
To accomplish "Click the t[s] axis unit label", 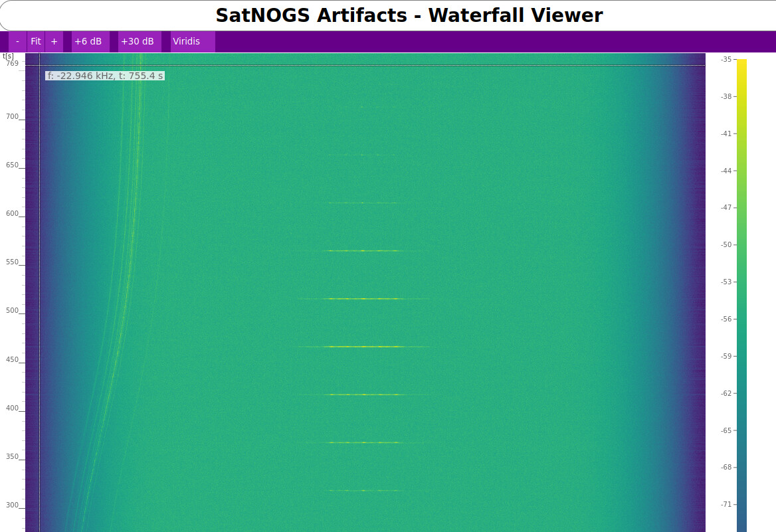I will pos(8,56).
